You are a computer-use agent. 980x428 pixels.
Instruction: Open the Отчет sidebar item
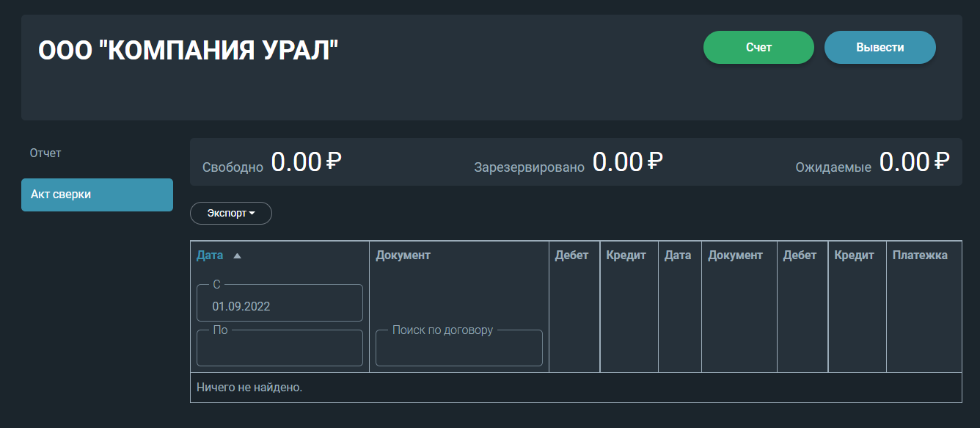45,153
